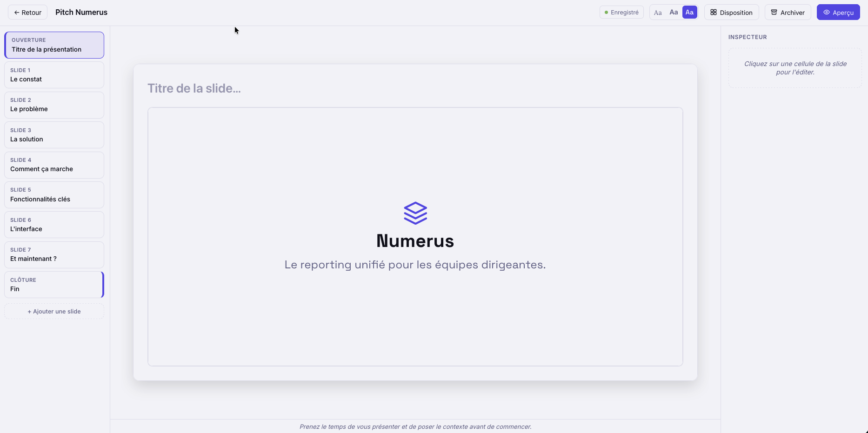This screenshot has width=868, height=433.
Task: Open Slide 5 Fonctionnalités clés
Action: pyautogui.click(x=54, y=194)
